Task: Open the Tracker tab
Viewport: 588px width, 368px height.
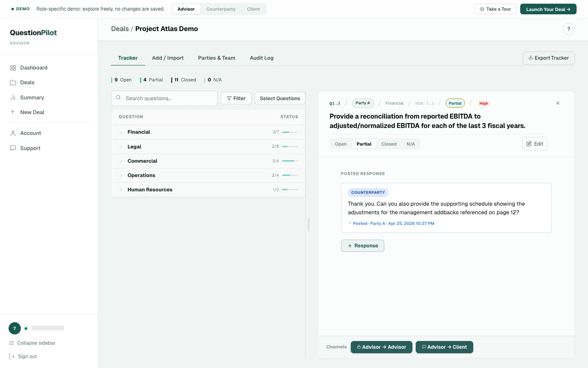Action: pyautogui.click(x=128, y=58)
